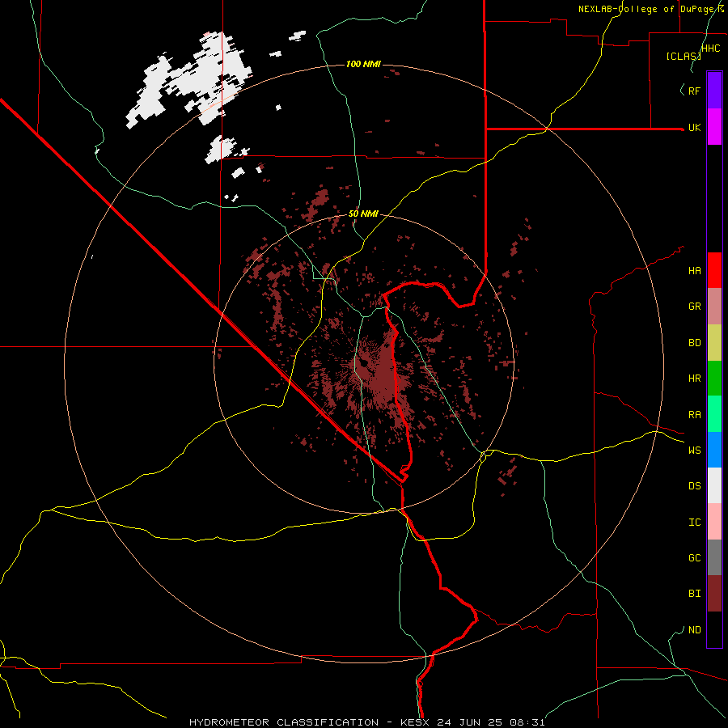The height and width of the screenshot is (728, 728).
Task: Click the GR legend label
Action: [695, 307]
